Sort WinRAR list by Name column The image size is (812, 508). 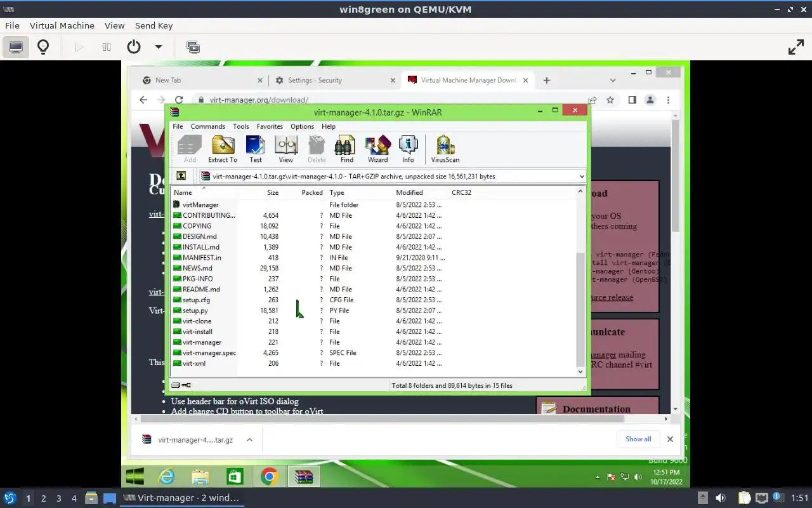204,192
